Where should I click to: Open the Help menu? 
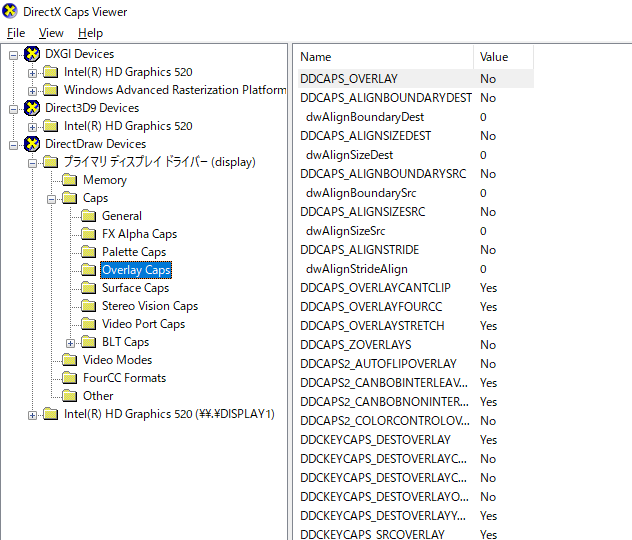click(90, 33)
